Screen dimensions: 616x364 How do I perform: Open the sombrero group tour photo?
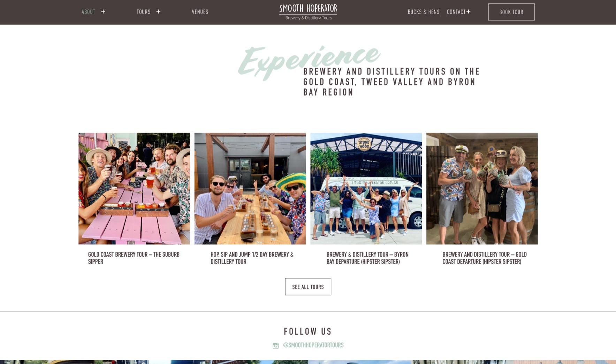(x=250, y=189)
